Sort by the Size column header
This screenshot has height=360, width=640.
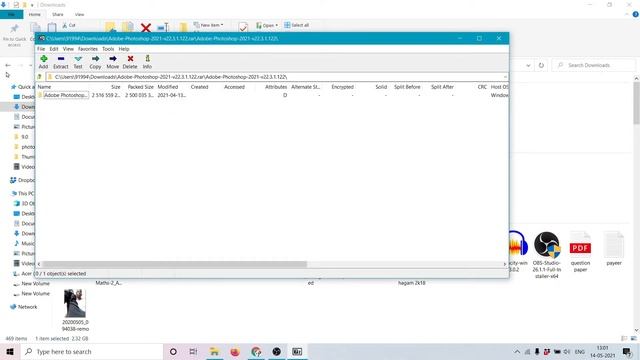coord(116,87)
